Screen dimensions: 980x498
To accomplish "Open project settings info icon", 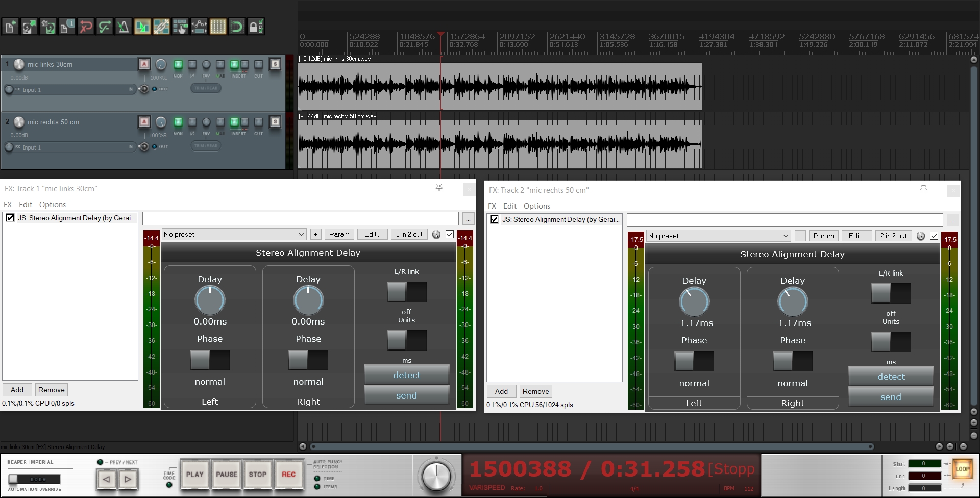I will point(66,27).
